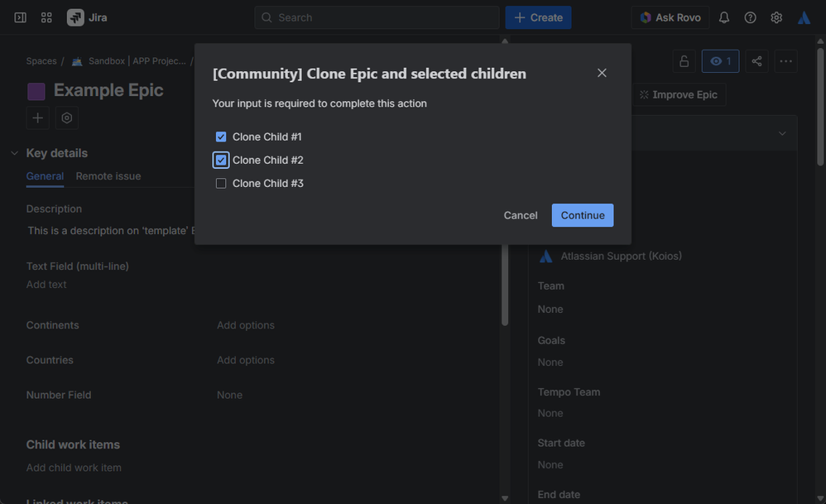
Task: Open the three-dot more actions menu
Action: click(785, 61)
